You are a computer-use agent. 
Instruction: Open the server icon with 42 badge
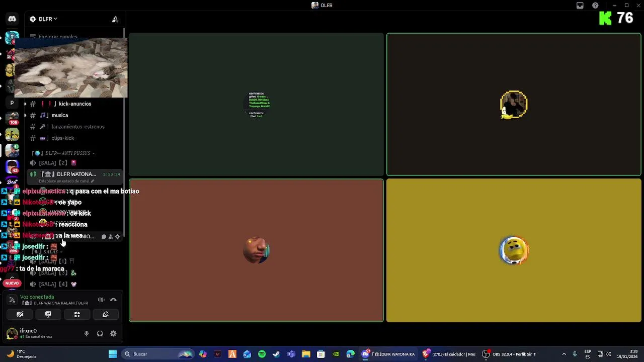12,167
